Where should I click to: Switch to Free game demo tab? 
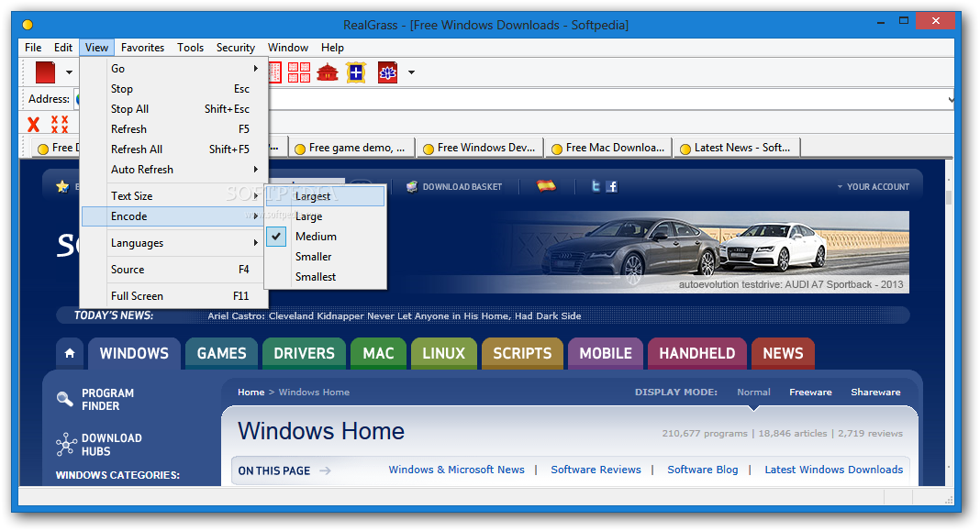tap(351, 148)
